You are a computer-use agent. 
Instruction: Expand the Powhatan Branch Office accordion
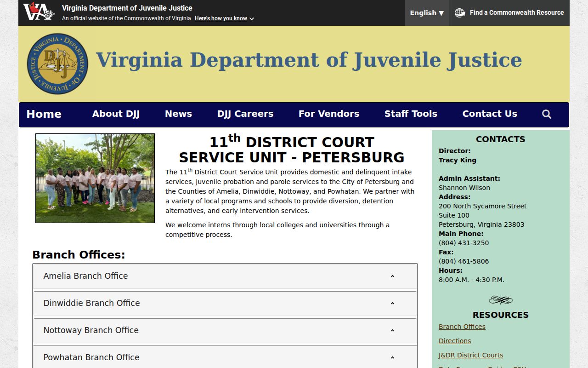click(x=225, y=357)
